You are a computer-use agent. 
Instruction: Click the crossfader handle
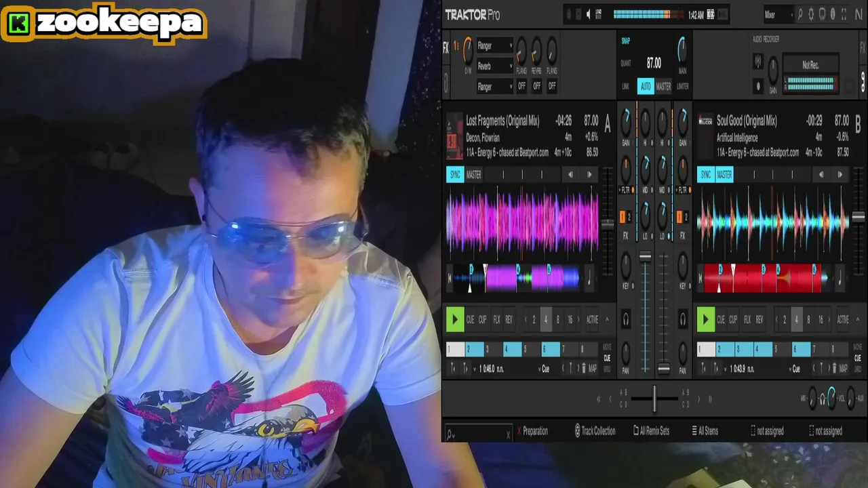pyautogui.click(x=654, y=399)
